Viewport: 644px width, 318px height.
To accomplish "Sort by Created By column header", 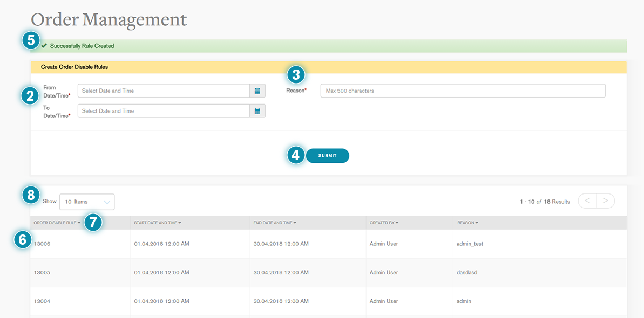I will (x=384, y=223).
